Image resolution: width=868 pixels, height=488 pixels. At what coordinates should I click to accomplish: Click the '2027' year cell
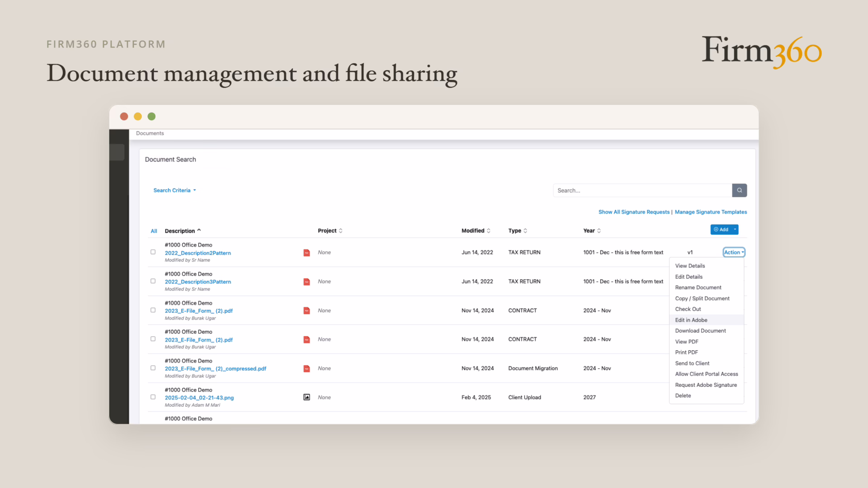pos(589,397)
